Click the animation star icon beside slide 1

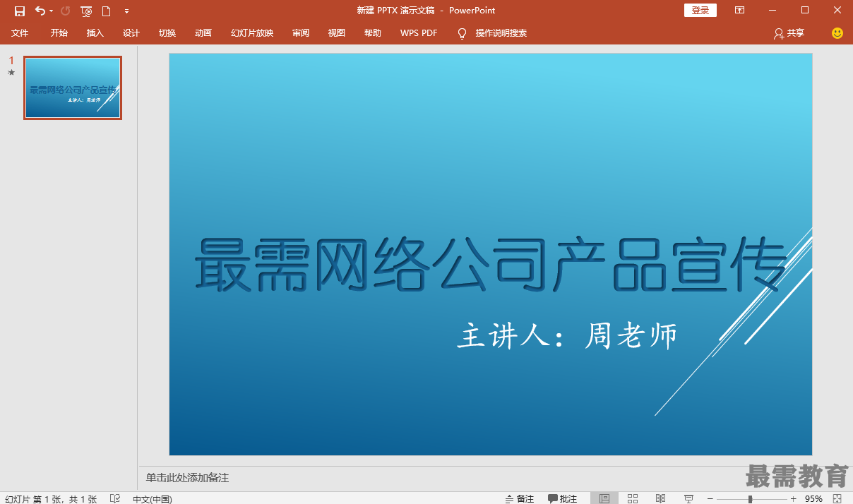(x=11, y=72)
